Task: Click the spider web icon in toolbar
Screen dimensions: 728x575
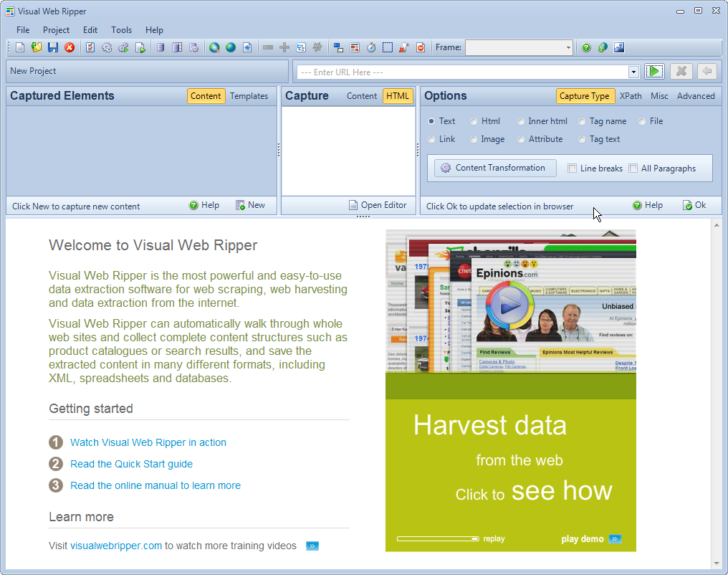Action: click(x=317, y=47)
